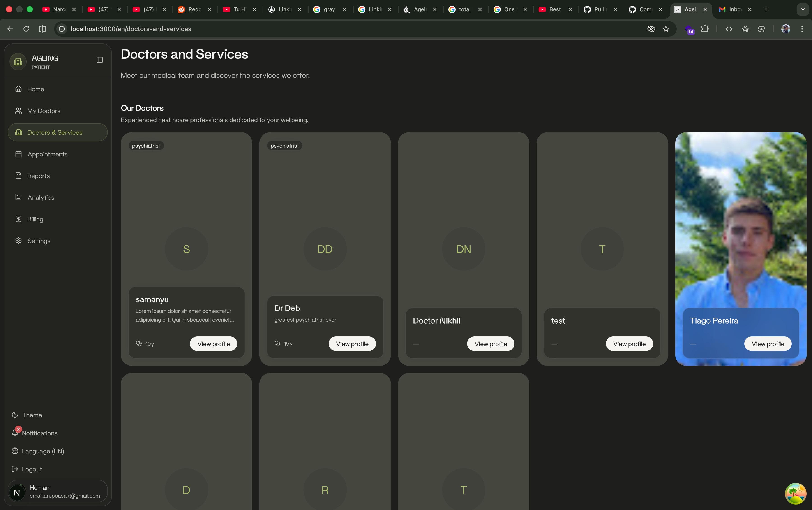812x510 pixels.
Task: Click the Logout icon
Action: coord(15,469)
